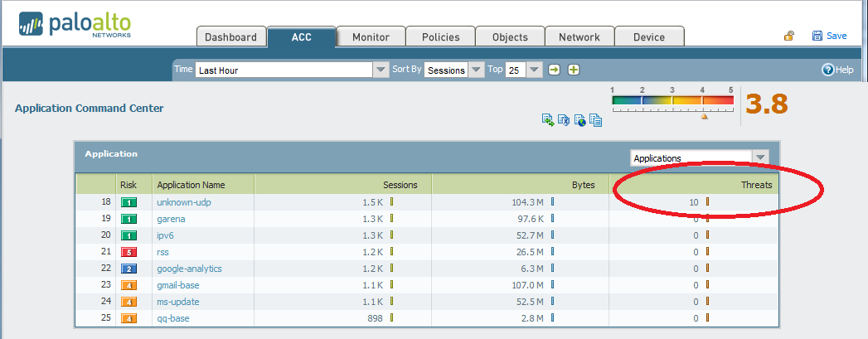The height and width of the screenshot is (339, 868).
Task: Click the green plus add-filter icon
Action: pos(573,70)
